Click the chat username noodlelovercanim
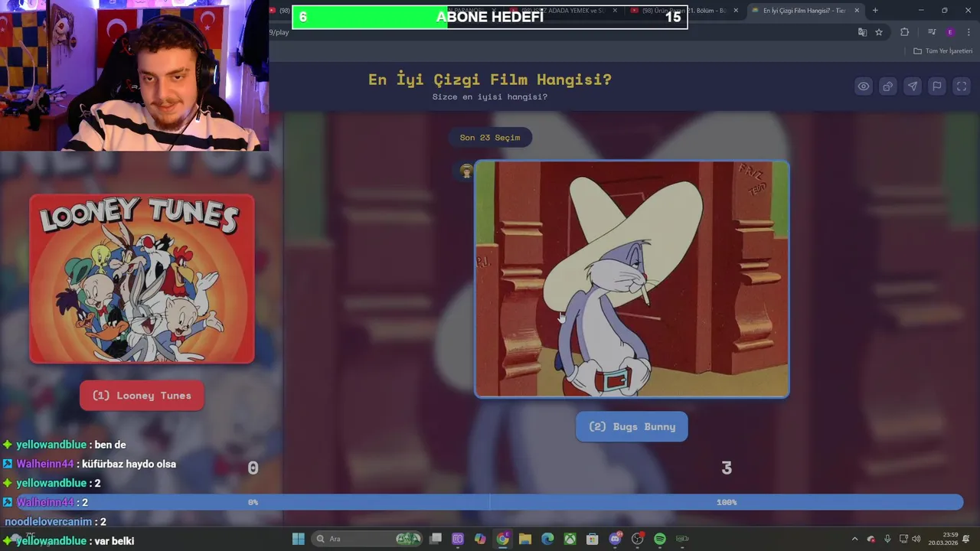The width and height of the screenshot is (980, 551). pos(47,521)
